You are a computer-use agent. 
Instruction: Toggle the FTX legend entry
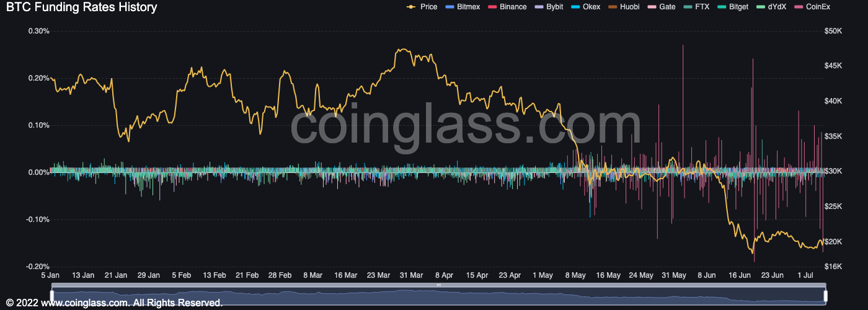point(696,7)
